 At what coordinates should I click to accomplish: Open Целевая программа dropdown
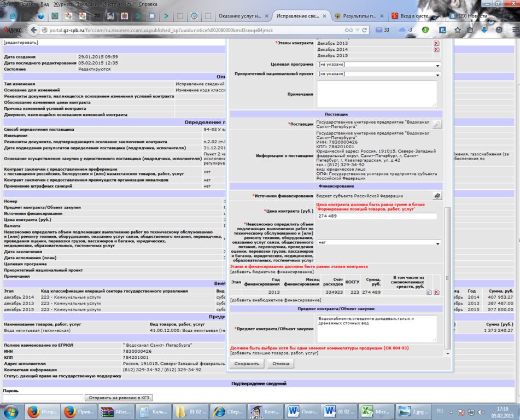coord(379,65)
